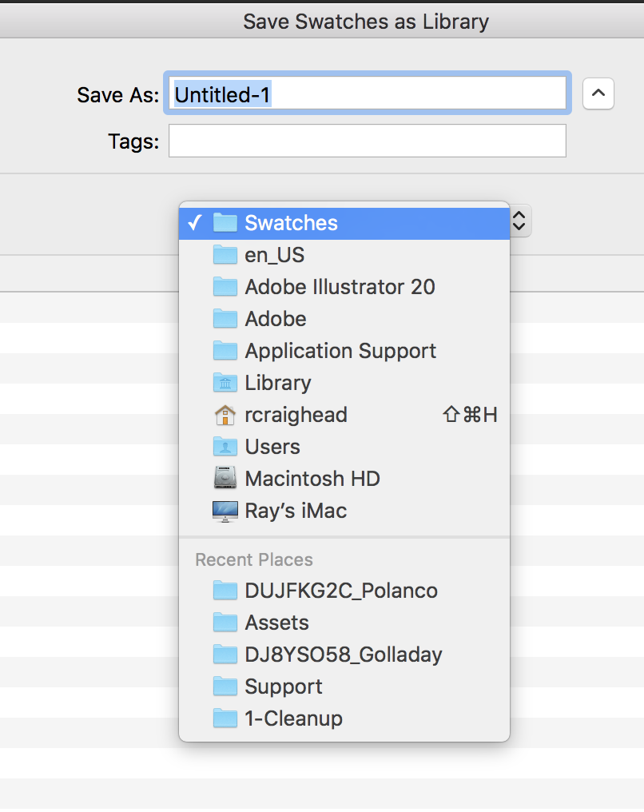Click the Tags input field

point(367,141)
